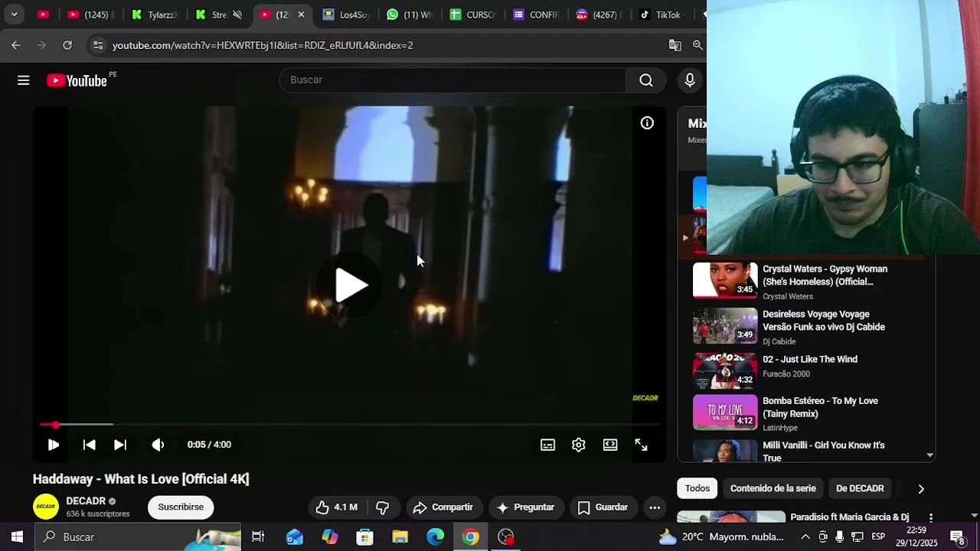Go back in the browser

[16, 45]
